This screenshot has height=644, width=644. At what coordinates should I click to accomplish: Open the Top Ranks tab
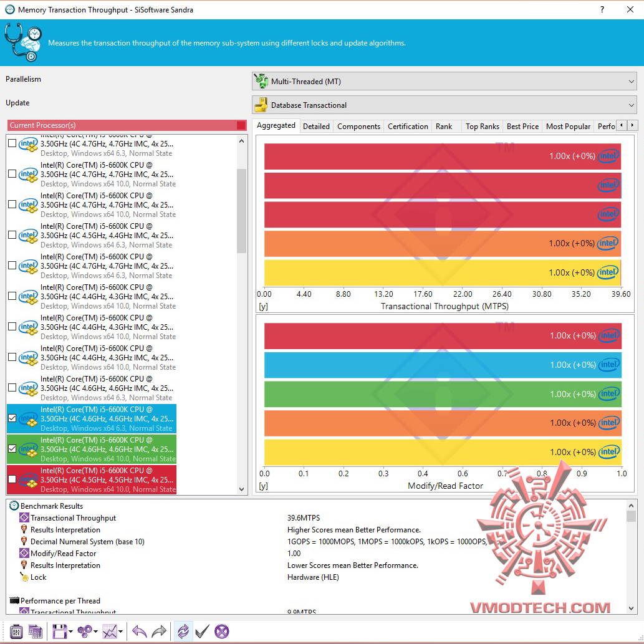click(482, 127)
